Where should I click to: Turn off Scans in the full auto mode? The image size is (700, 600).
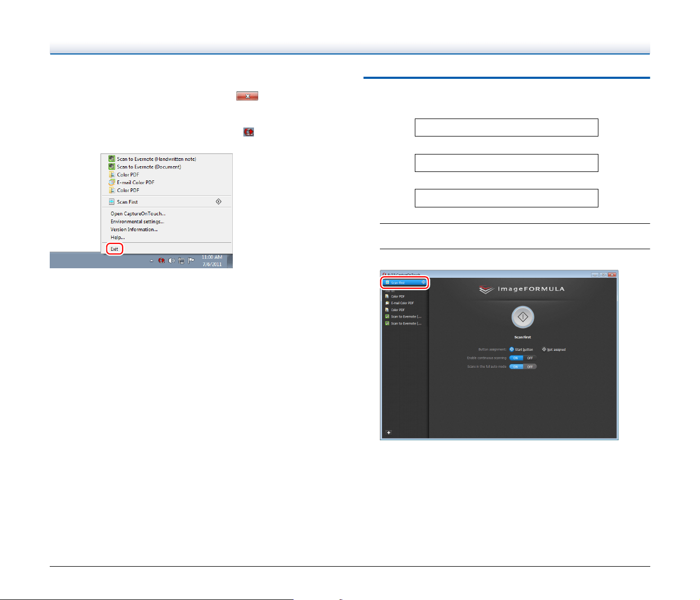(x=530, y=366)
